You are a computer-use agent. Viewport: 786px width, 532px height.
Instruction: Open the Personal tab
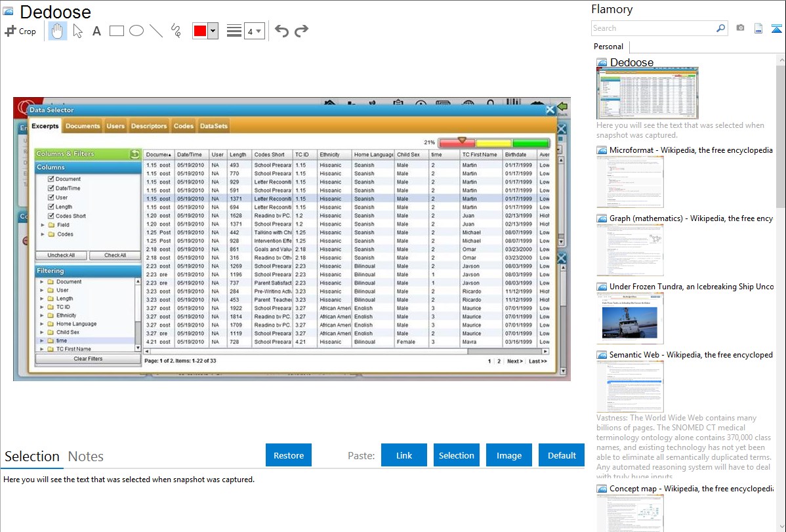coord(608,47)
